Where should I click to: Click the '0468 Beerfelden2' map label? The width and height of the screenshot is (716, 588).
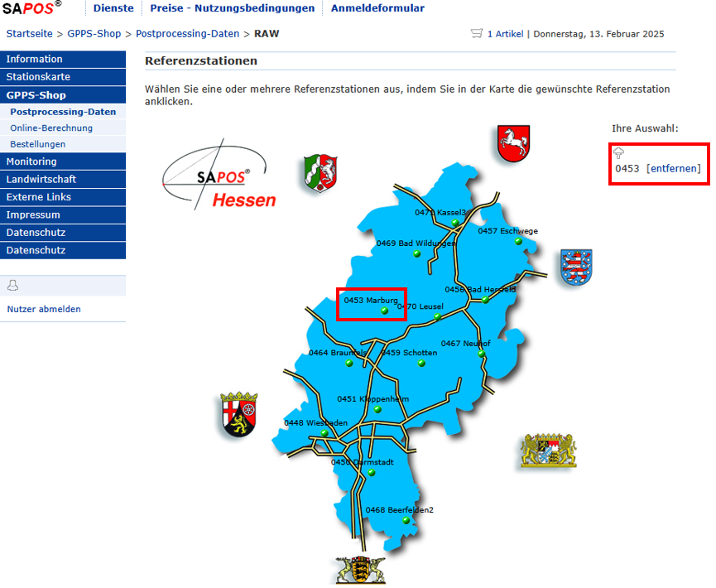pos(400,510)
